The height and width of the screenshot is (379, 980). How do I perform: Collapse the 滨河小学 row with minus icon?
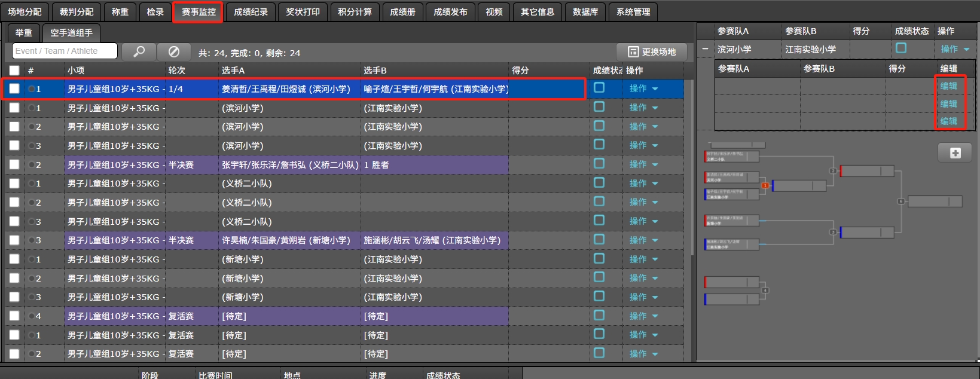tap(706, 49)
